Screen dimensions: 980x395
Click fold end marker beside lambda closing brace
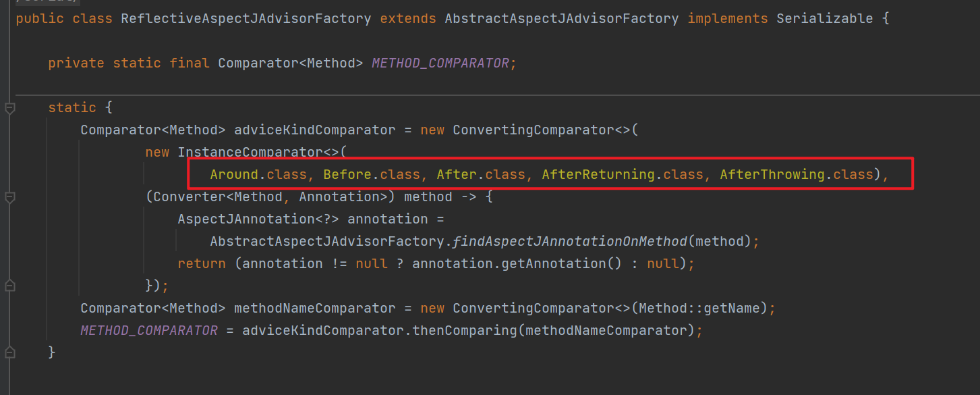coord(9,286)
